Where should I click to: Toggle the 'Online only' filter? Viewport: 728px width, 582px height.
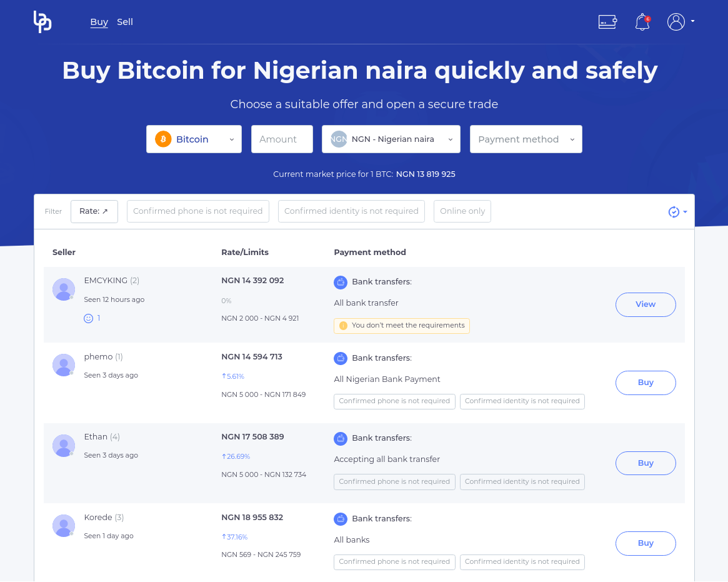(x=462, y=211)
